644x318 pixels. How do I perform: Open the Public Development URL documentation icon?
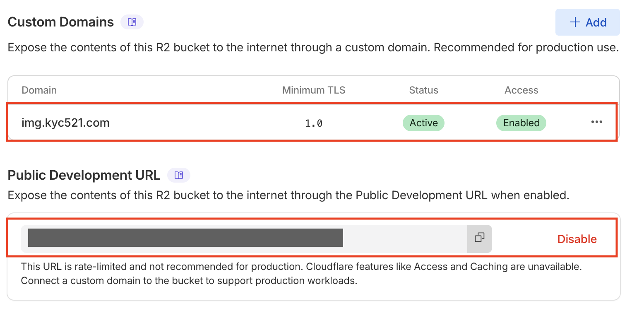point(179,176)
